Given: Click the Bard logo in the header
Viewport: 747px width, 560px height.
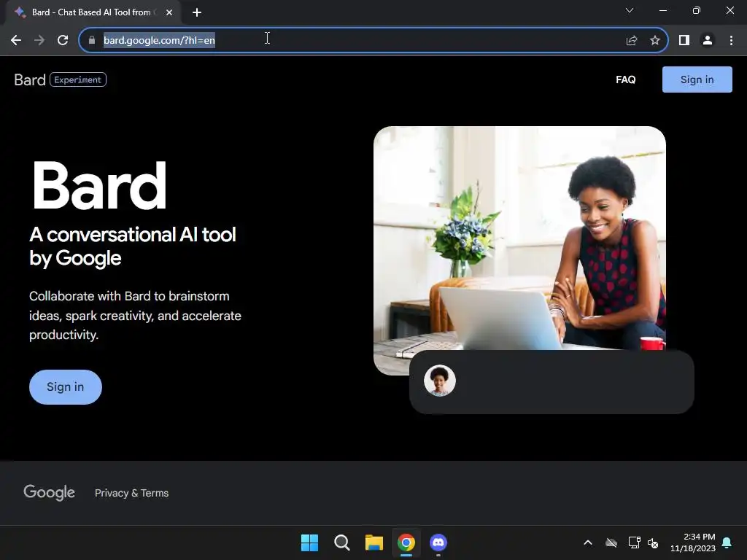Looking at the screenshot, I should point(29,79).
